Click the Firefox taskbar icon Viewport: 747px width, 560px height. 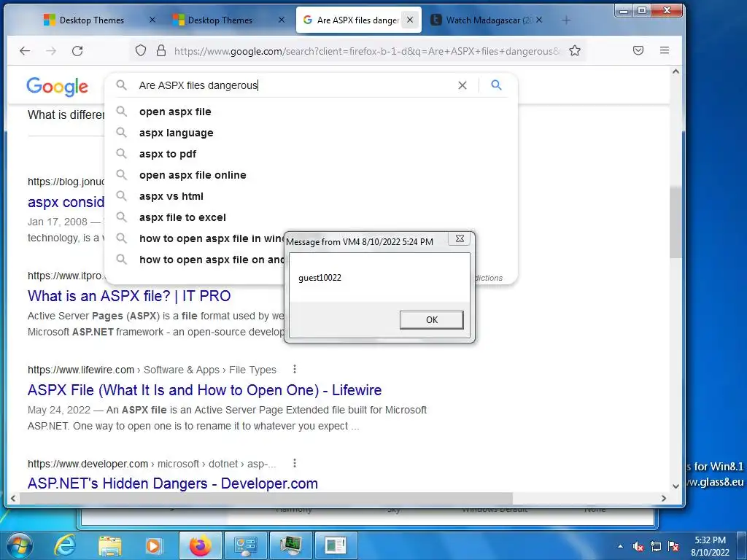(x=200, y=545)
